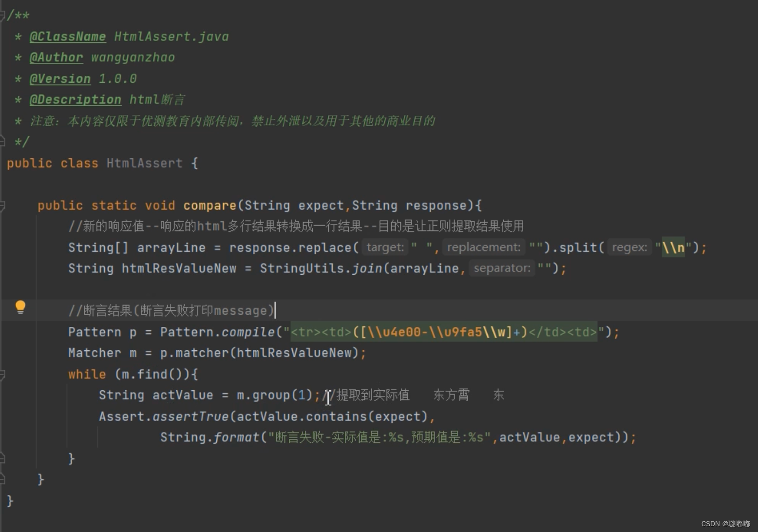Viewport: 758px width, 532px height.
Task: Click the assertTrue method call
Action: 190,417
